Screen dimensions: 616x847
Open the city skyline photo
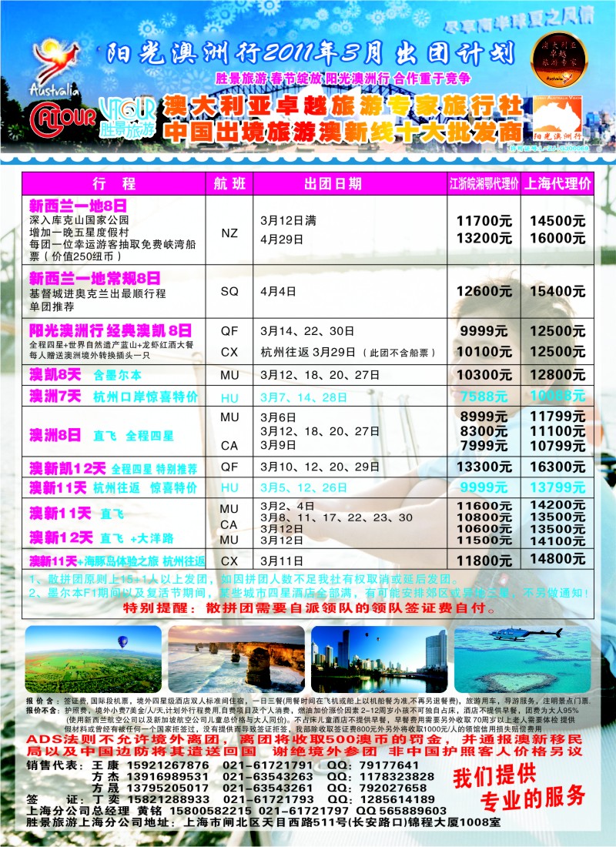380,659
